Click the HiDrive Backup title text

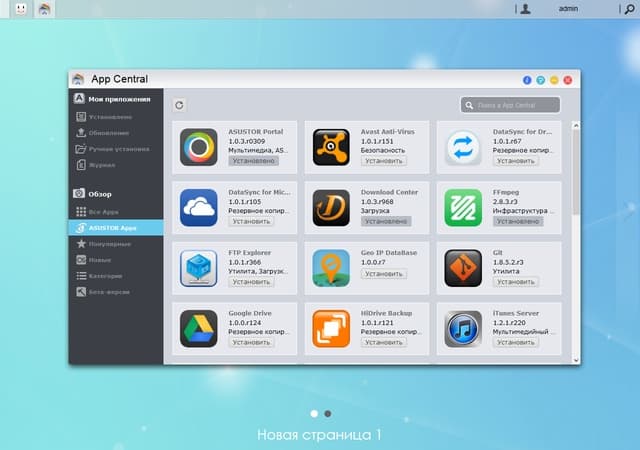386,313
